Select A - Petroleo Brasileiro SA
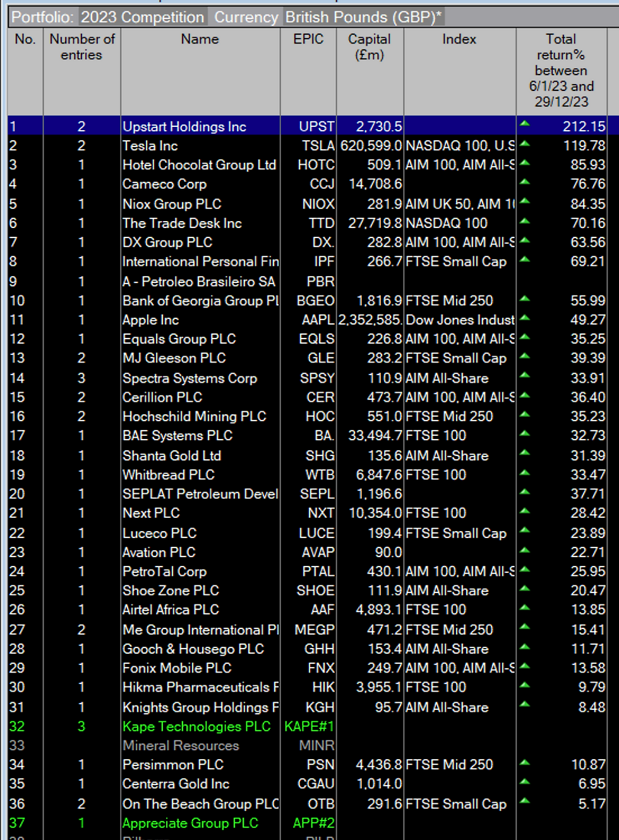The image size is (619, 840). pyautogui.click(x=199, y=281)
